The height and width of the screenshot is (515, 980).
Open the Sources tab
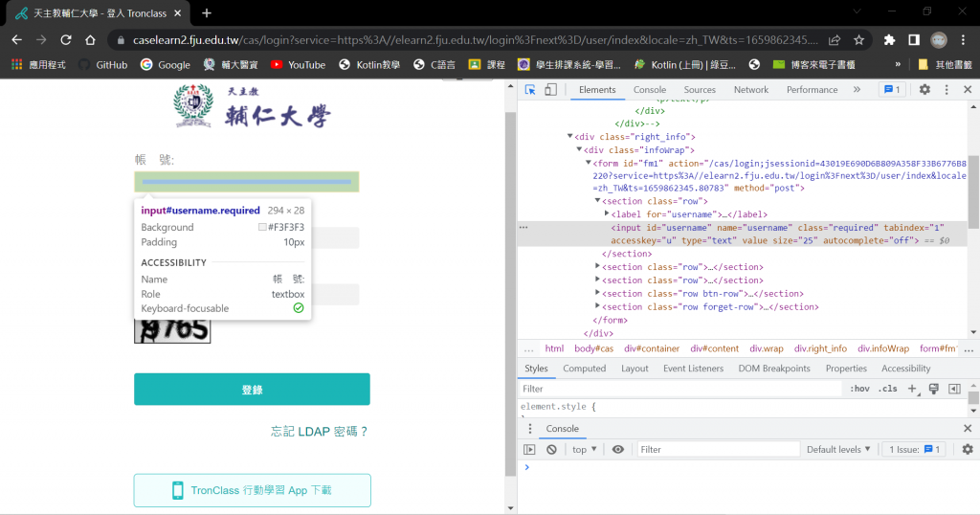(700, 90)
